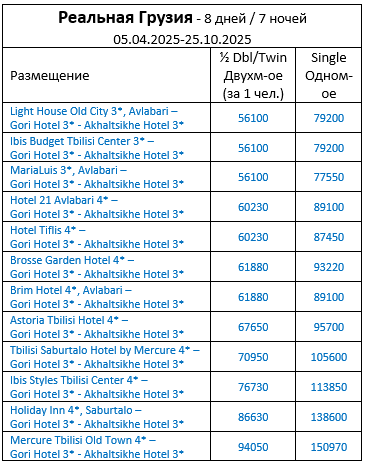The image size is (366, 464).
Task: Open the Hotel Tiflis 4* link
Action: pos(43,230)
